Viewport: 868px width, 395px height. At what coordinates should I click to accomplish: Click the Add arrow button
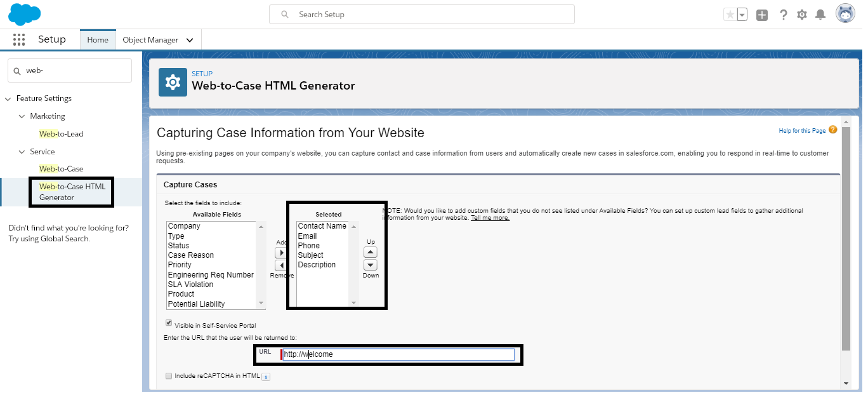point(281,253)
